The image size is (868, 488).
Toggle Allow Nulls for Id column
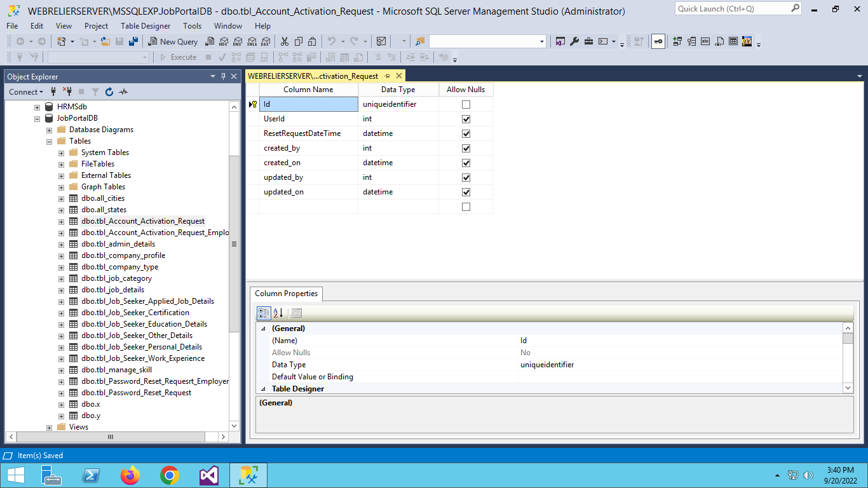coord(466,104)
